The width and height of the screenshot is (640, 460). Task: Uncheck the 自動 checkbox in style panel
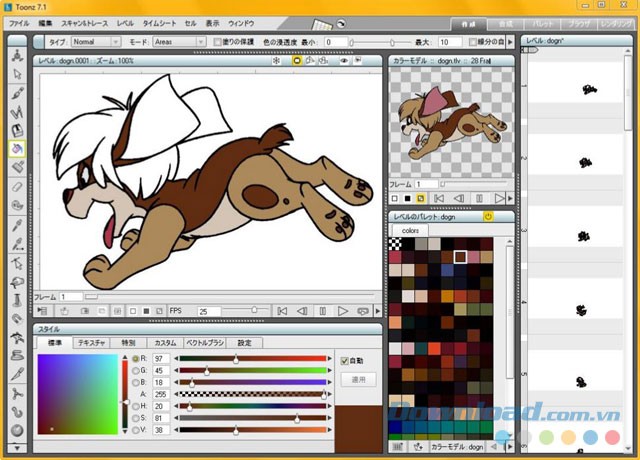(x=345, y=360)
